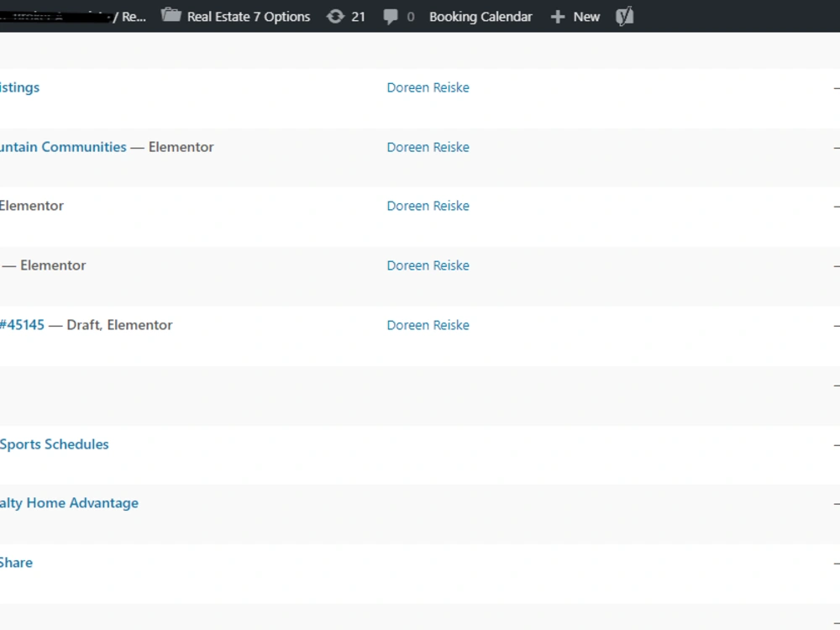The height and width of the screenshot is (630, 840).
Task: Open Yoast SEO icon in admin bar
Action: click(625, 16)
